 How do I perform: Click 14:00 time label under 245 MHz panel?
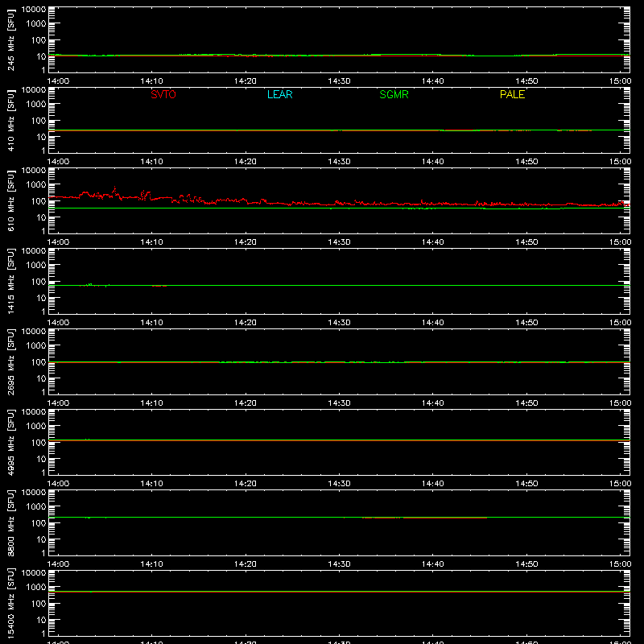click(x=58, y=81)
